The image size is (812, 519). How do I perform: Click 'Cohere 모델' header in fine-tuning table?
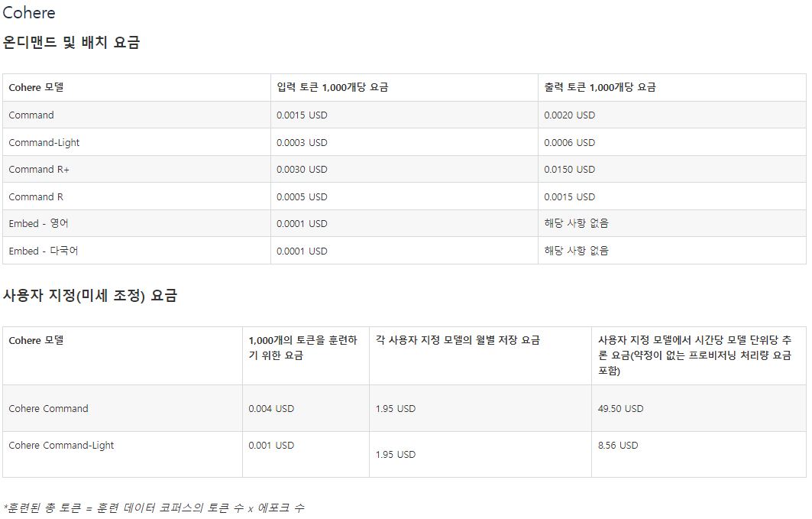pyautogui.click(x=36, y=340)
